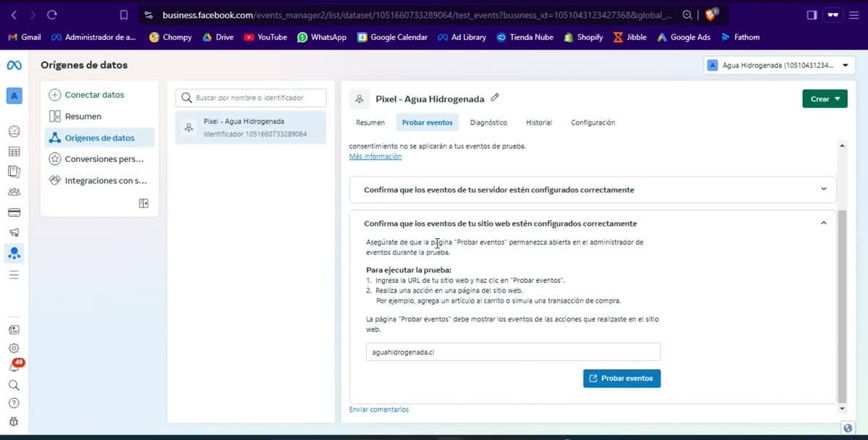Viewport: 868px width, 440px height.
Task: Open the Drive bookmark
Action: (218, 37)
